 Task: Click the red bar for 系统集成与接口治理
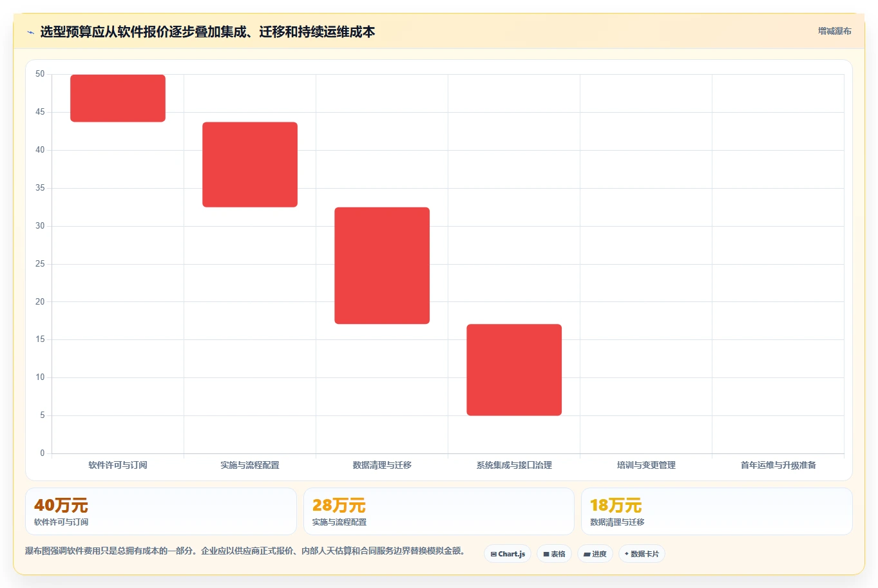pyautogui.click(x=514, y=370)
